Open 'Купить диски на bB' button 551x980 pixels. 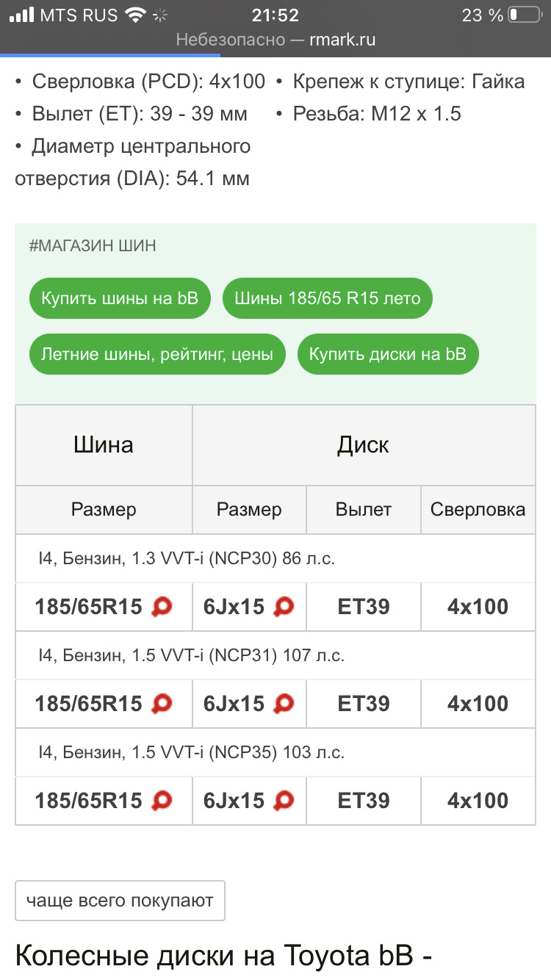pos(388,354)
